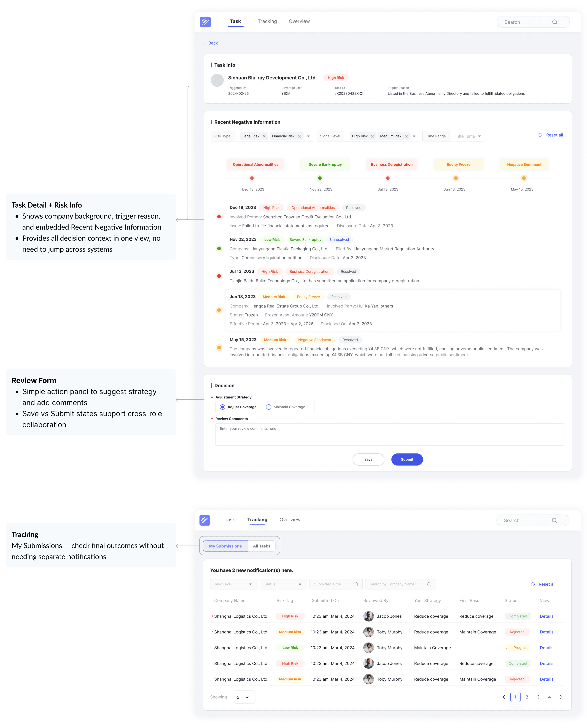
Task: Click the refresh icon beside upper Reset all
Action: (x=540, y=135)
